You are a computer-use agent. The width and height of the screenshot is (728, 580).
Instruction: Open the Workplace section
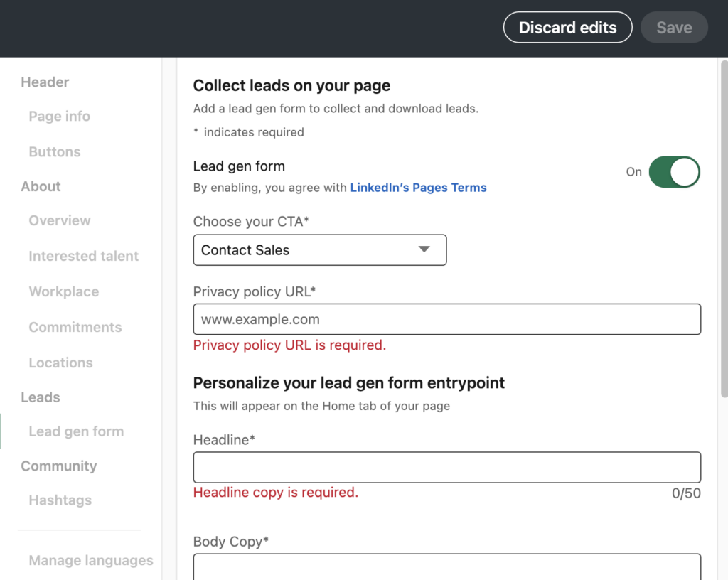pos(63,291)
